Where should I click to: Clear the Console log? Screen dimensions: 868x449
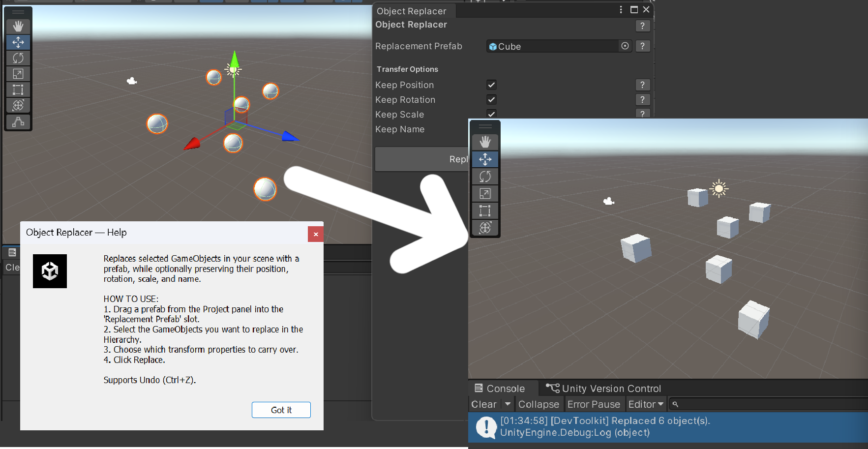484,404
